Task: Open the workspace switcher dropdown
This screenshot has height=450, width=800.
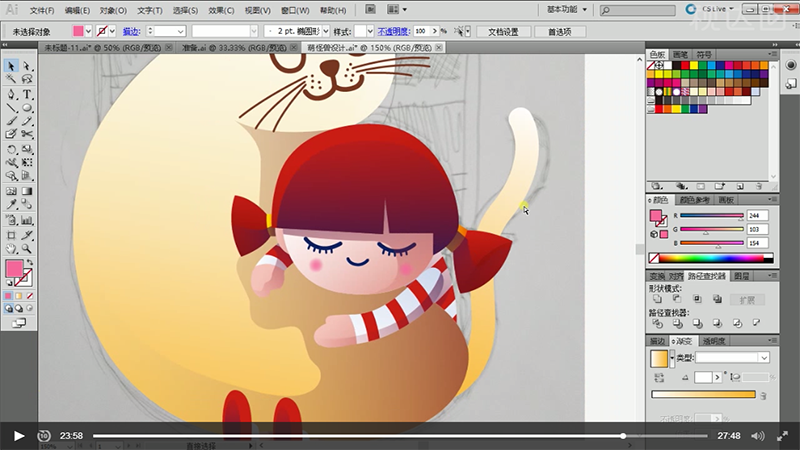Action: click(567, 9)
